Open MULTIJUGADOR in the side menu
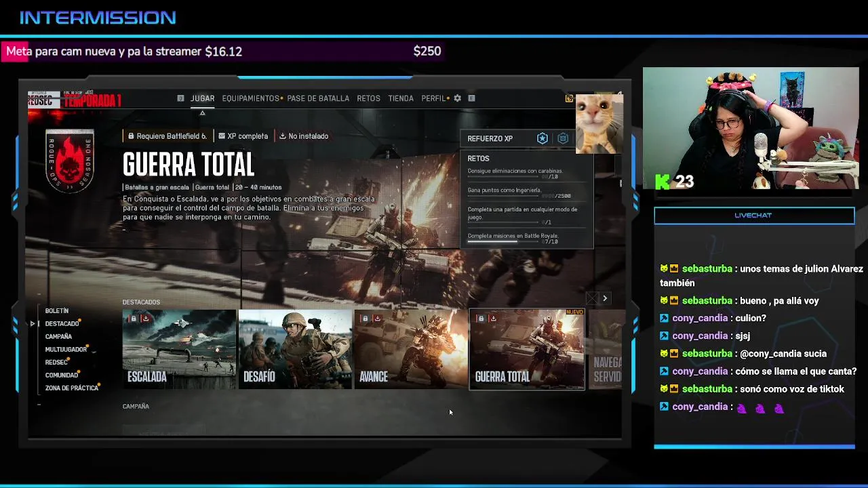This screenshot has height=488, width=868. 66,350
